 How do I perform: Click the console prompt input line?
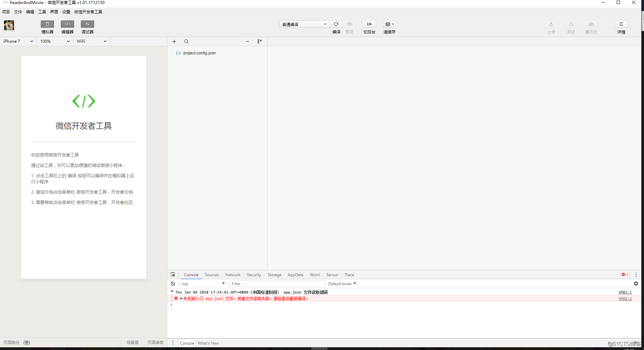pos(404,305)
